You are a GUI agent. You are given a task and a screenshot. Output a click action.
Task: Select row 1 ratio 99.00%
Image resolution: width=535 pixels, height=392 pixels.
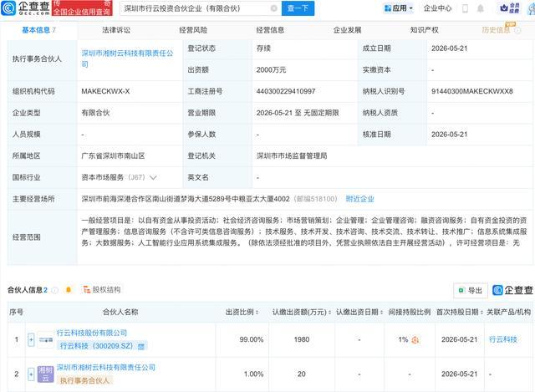point(252,340)
